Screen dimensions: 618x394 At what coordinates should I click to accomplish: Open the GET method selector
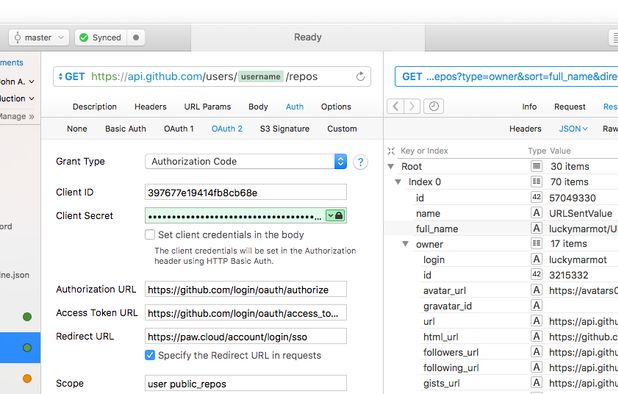coord(72,76)
